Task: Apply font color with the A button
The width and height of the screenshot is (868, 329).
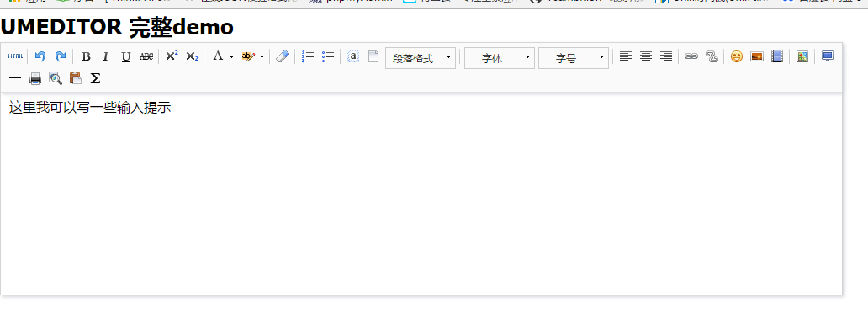Action: 218,56
